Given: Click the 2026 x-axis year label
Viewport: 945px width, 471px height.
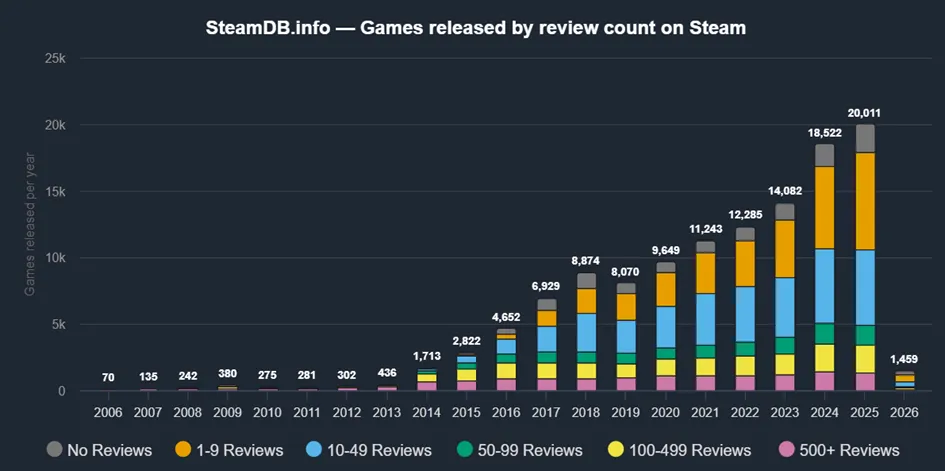Looking at the screenshot, I should 904,413.
